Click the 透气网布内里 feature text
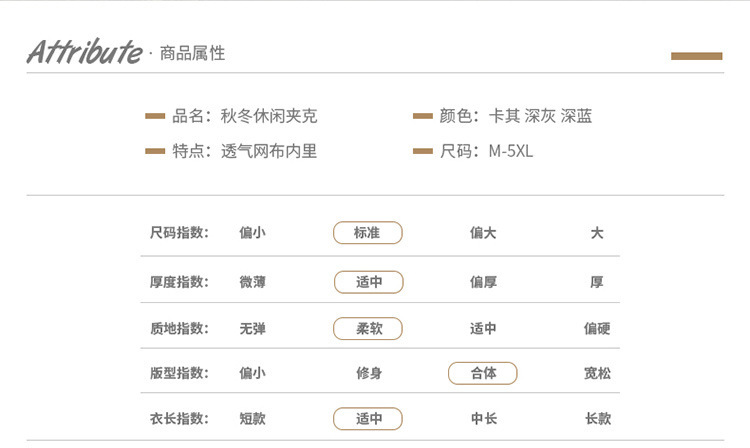This screenshot has width=750, height=448. tap(269, 152)
